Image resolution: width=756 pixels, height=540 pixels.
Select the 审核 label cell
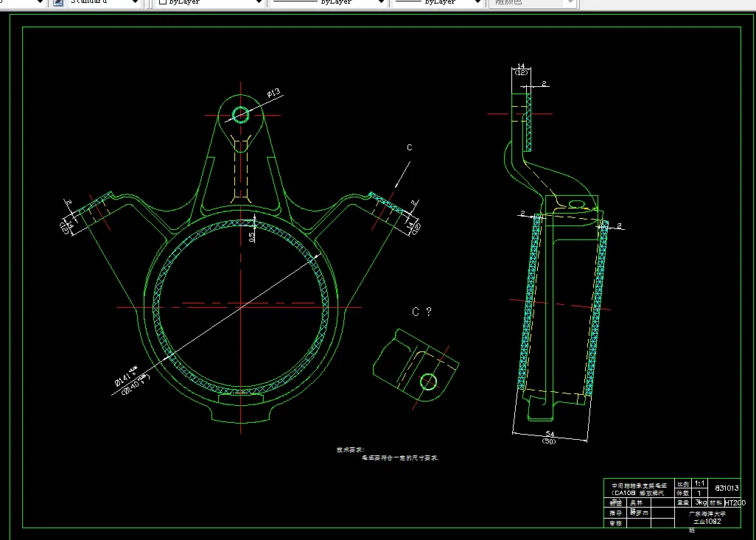(x=616, y=523)
